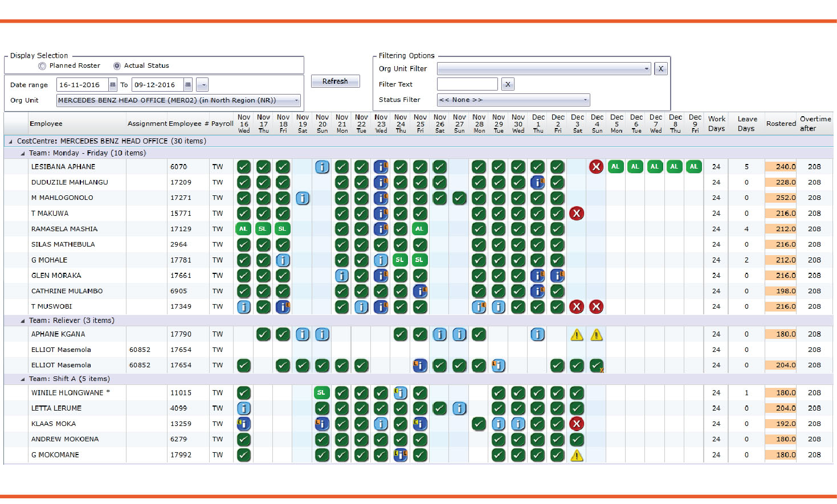The image size is (837, 504).
Task: Click warning triangle for Aphane Kgana Dec 3
Action: [x=577, y=335]
